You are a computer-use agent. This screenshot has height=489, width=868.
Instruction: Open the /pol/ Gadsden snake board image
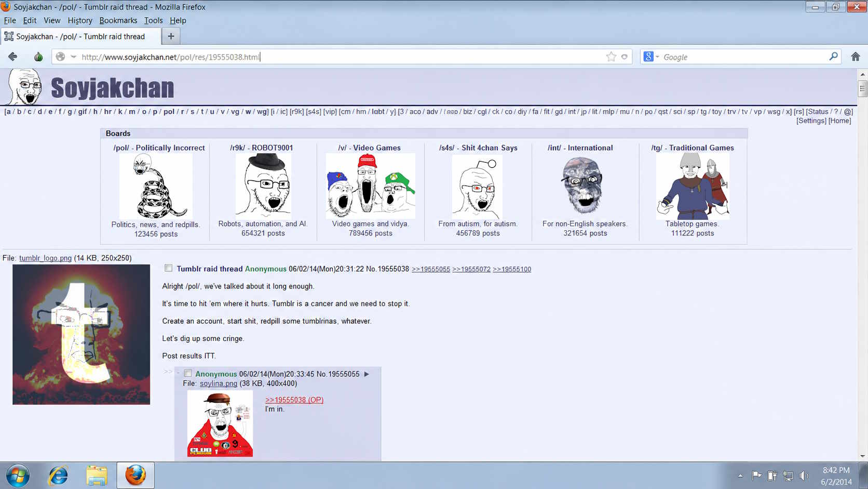pos(156,186)
